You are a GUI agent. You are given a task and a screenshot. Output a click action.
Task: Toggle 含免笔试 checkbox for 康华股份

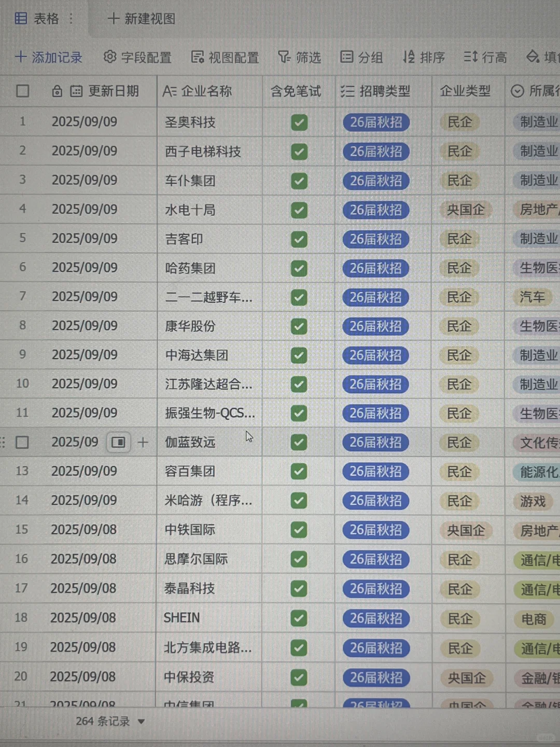[299, 326]
